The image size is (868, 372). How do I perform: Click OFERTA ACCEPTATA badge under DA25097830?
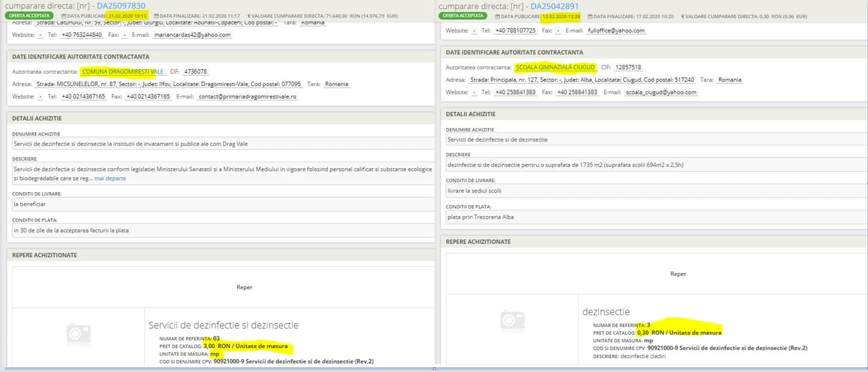coord(30,16)
